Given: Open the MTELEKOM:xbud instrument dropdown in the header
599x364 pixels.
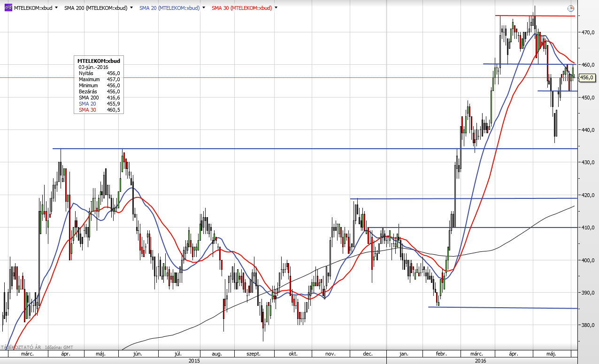Looking at the screenshot, I should click(56, 8).
